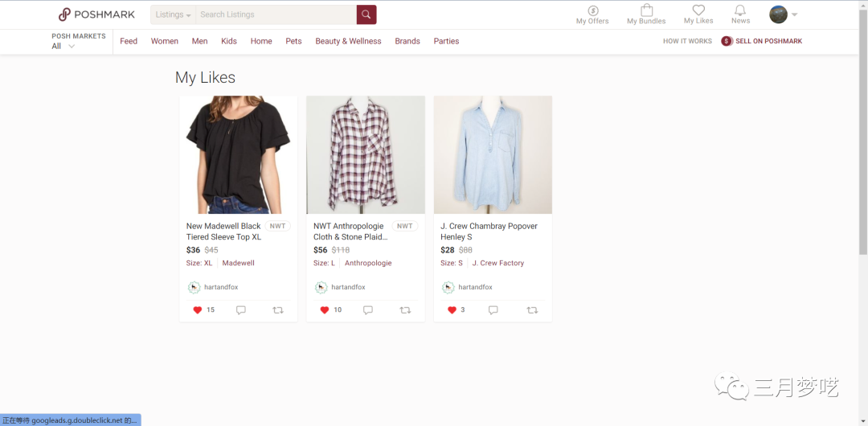Open NWT Anthropologie Cloth & Stone Plaid title
The image size is (868, 426).
pyautogui.click(x=350, y=231)
